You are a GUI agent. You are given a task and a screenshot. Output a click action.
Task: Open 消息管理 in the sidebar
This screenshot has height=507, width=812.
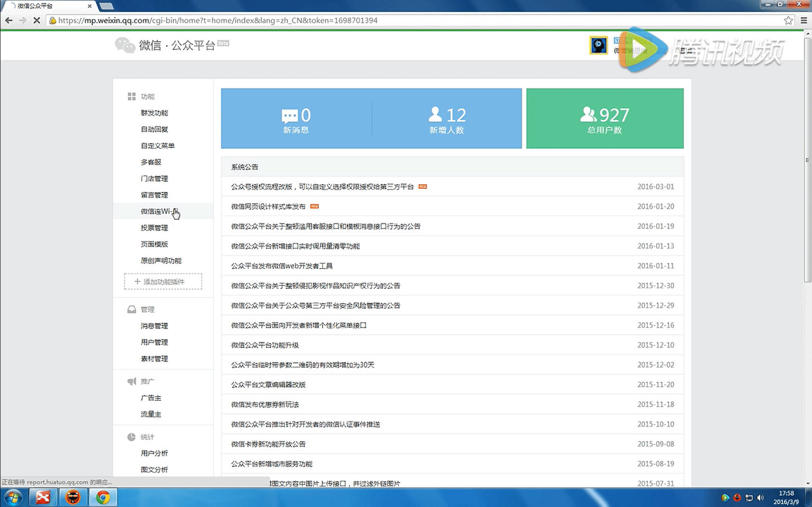[x=154, y=326]
